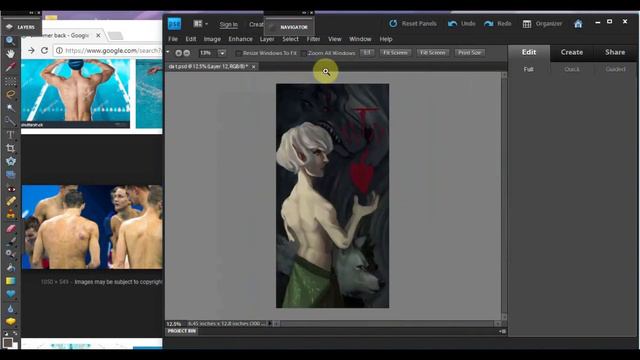
Task: Click the Undo button
Action: point(462,24)
